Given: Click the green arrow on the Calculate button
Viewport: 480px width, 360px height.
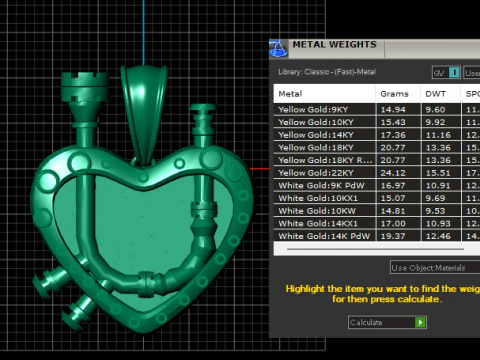Looking at the screenshot, I should click(420, 322).
